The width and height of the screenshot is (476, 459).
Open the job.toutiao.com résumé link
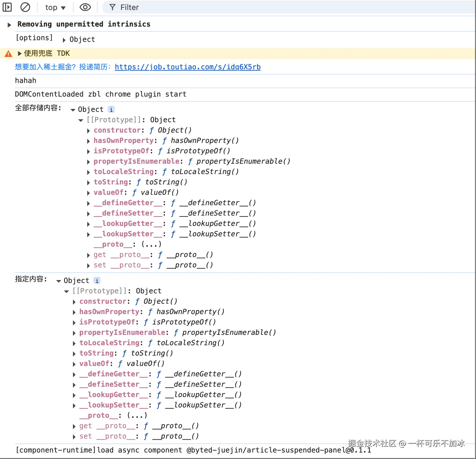click(187, 67)
